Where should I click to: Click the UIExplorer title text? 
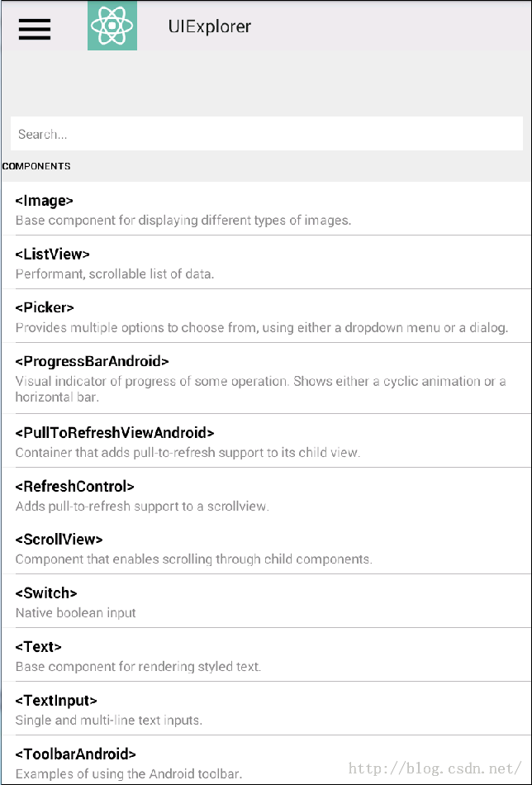pyautogui.click(x=209, y=26)
